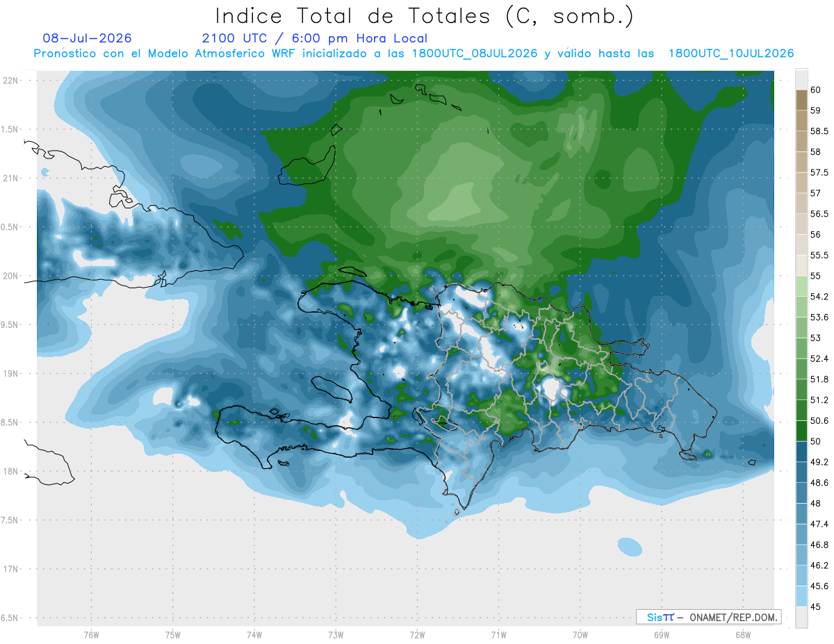
Task: Pick the brown color band between 59 and 60
Action: [801, 100]
